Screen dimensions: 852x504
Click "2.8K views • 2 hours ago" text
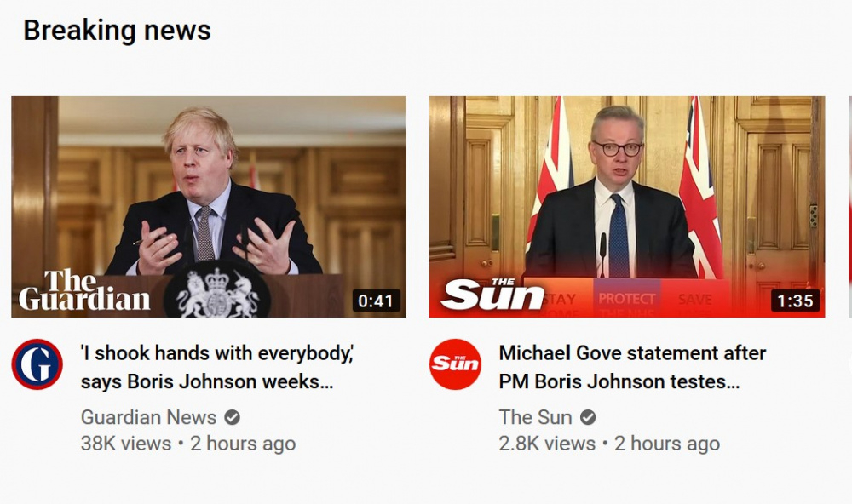point(609,444)
